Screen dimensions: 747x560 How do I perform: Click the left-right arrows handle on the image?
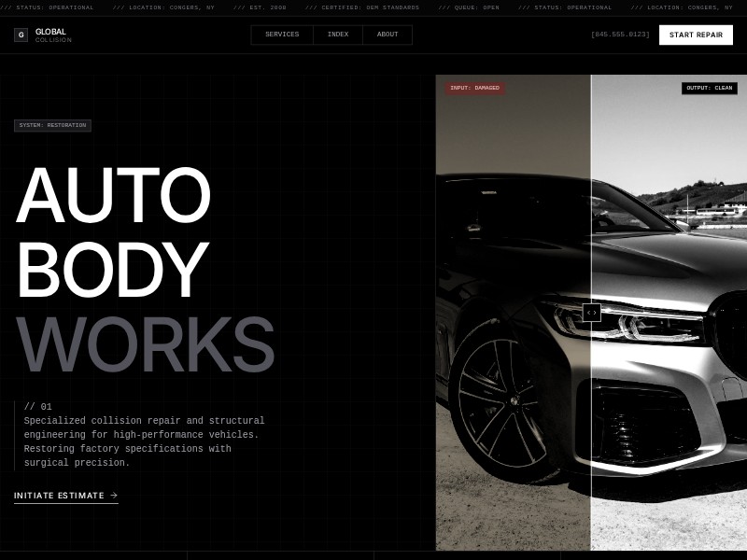[x=591, y=313]
